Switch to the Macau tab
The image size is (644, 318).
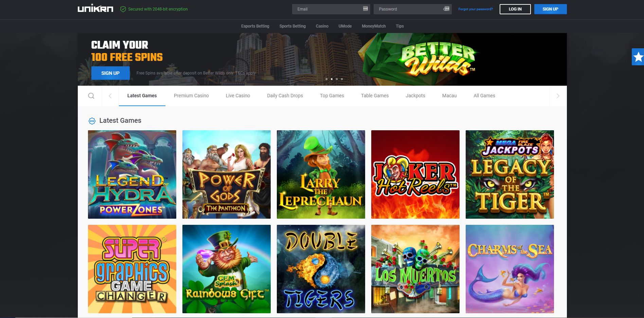(x=449, y=96)
